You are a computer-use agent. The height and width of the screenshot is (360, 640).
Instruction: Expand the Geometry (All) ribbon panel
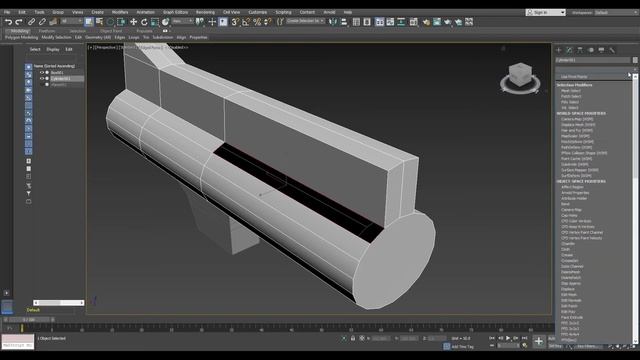98,37
